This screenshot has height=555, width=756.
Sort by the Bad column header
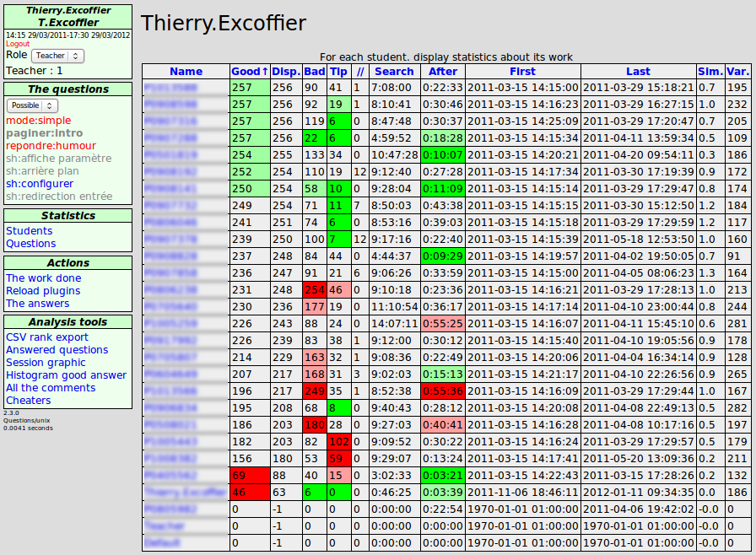315,72
